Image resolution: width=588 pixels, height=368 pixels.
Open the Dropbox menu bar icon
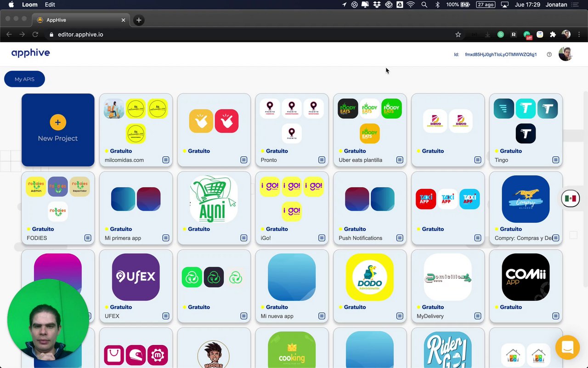tap(377, 5)
